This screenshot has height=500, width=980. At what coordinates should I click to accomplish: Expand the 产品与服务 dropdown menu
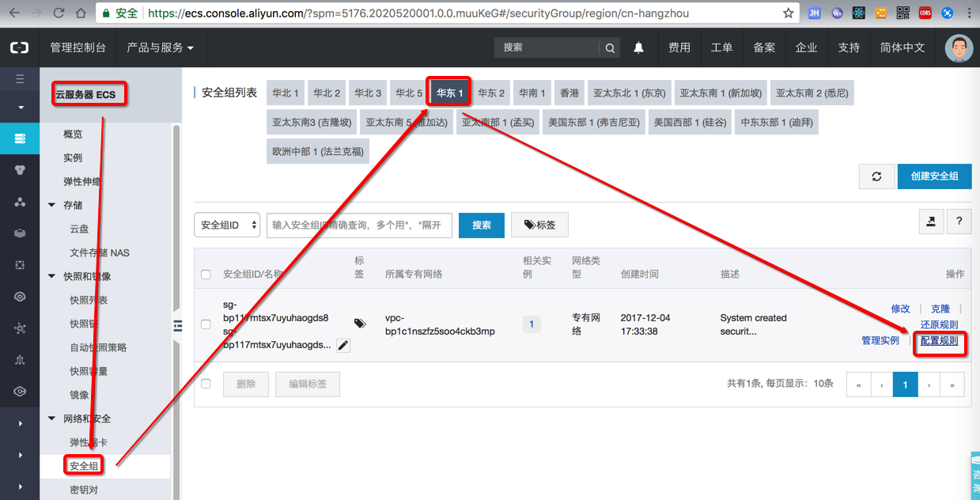pyautogui.click(x=161, y=47)
